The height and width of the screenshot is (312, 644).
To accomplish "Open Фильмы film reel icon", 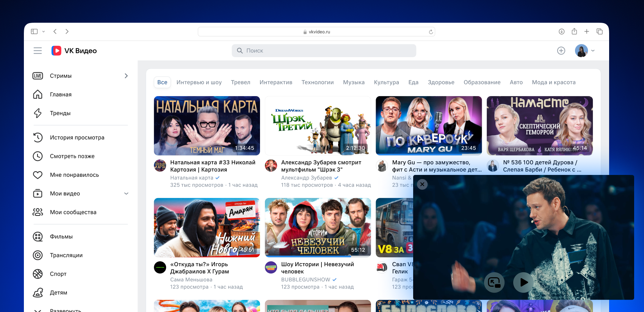I will pos(38,237).
